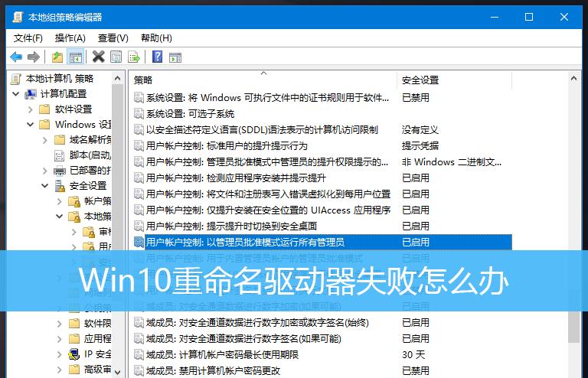Click the Back arrow toolbar icon
This screenshot has height=378, width=588.
(16, 57)
